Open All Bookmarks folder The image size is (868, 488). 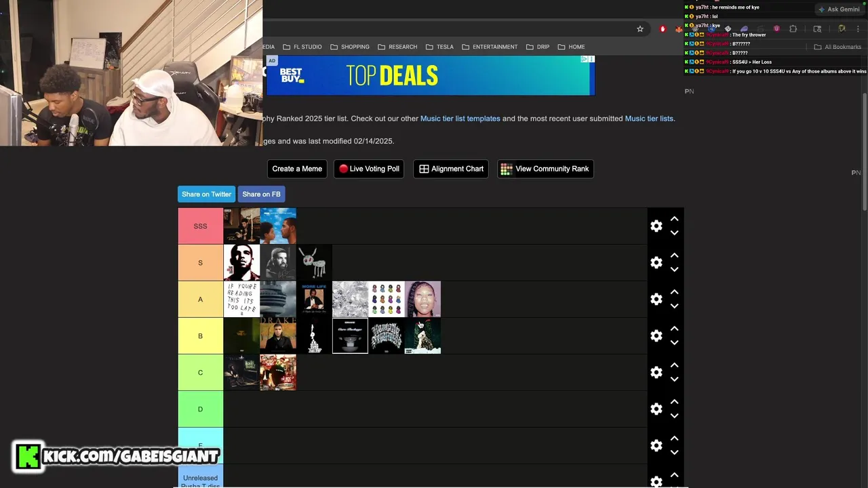(837, 47)
